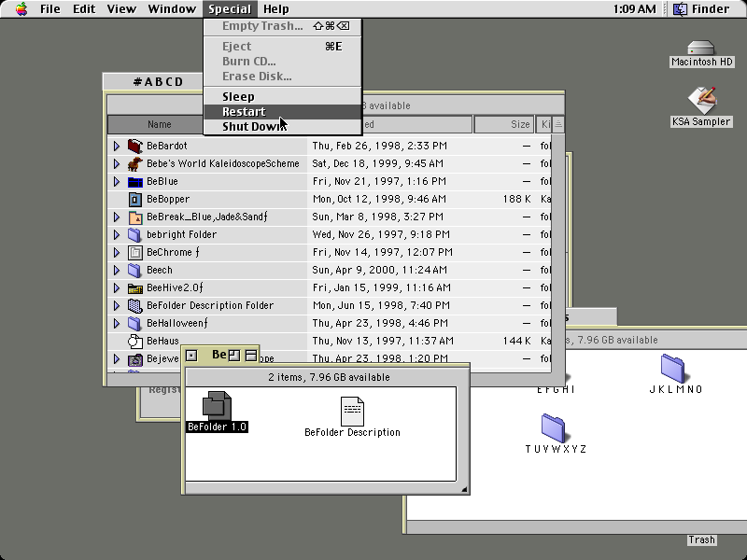Expand the Bebe's World KaleidoscopeScheme folder
747x560 pixels.
[116, 163]
